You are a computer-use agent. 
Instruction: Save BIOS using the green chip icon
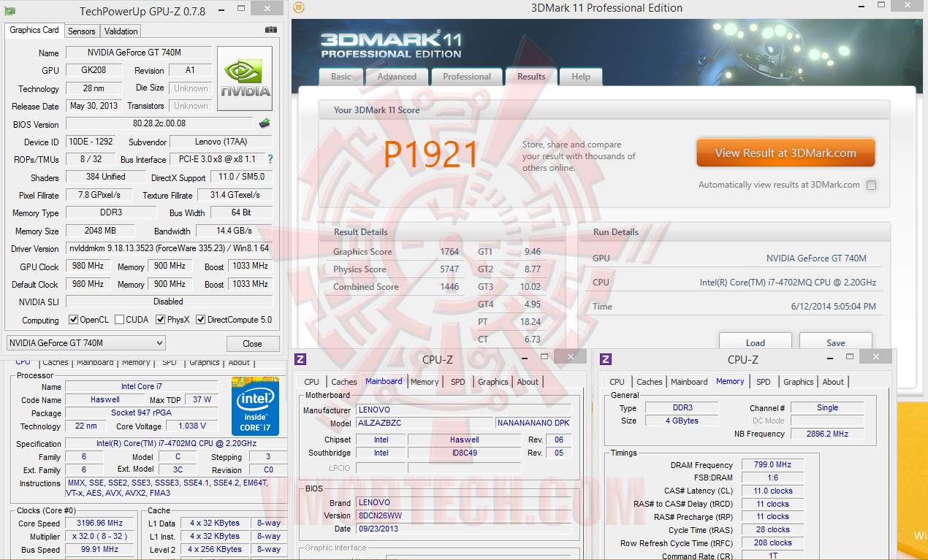(265, 123)
